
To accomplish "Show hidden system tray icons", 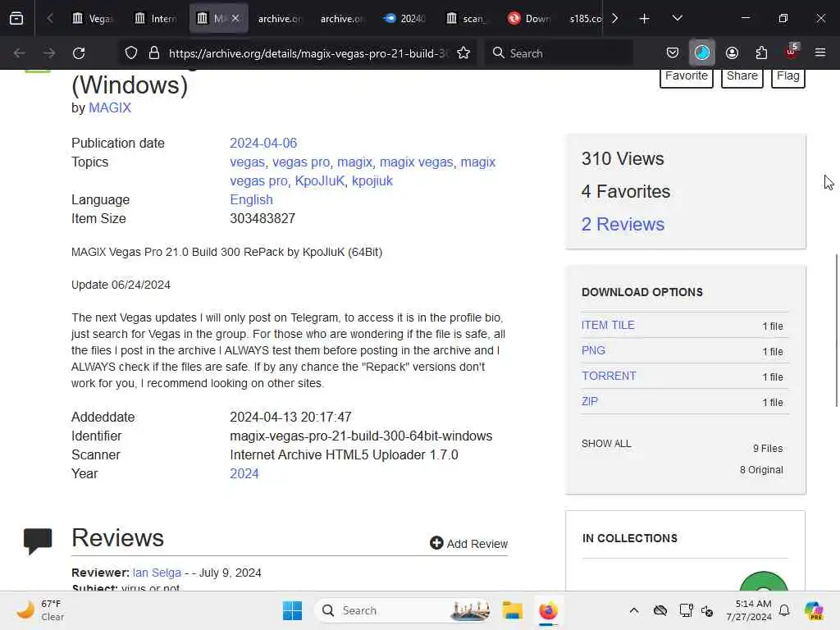I will tap(634, 610).
